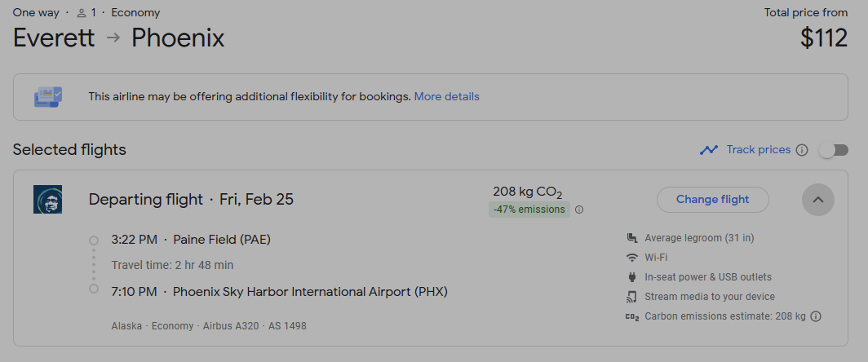868x362 pixels.
Task: Click the Wi-Fi amenity icon
Action: (x=631, y=258)
